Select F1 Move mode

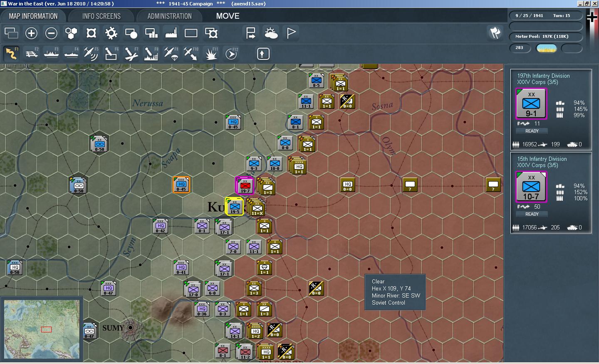click(11, 54)
